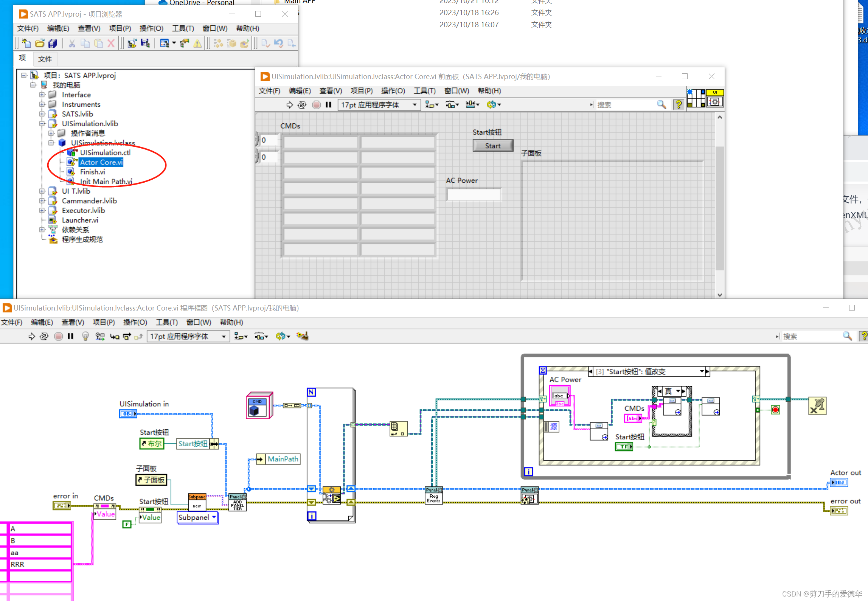This screenshot has height=601, width=868.
Task: Click Save All in project explorer toolbar
Action: 53,43
